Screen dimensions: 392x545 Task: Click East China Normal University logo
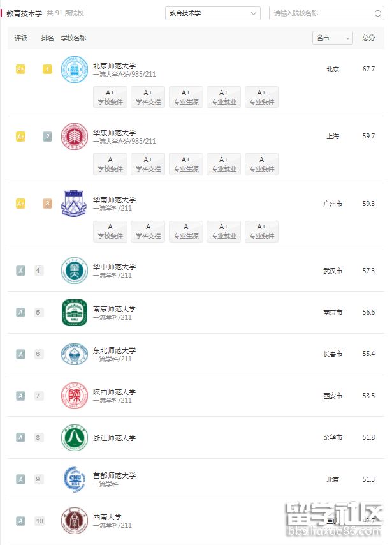74,137
